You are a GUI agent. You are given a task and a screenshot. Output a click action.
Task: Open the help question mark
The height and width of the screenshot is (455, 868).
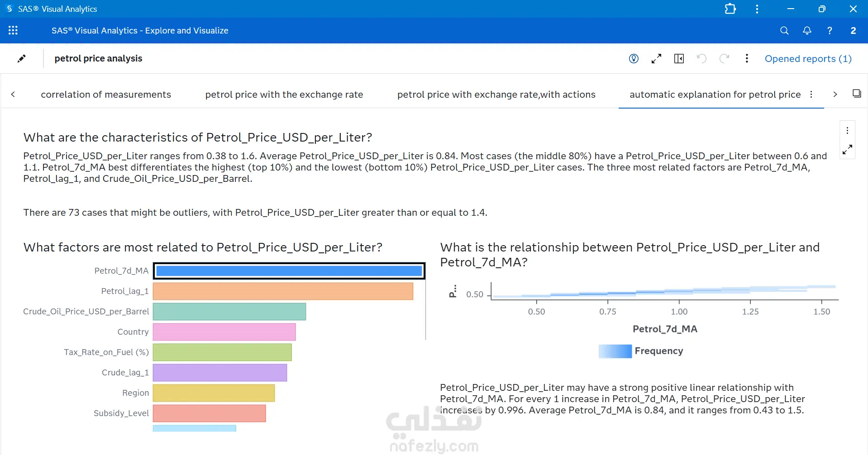[830, 30]
